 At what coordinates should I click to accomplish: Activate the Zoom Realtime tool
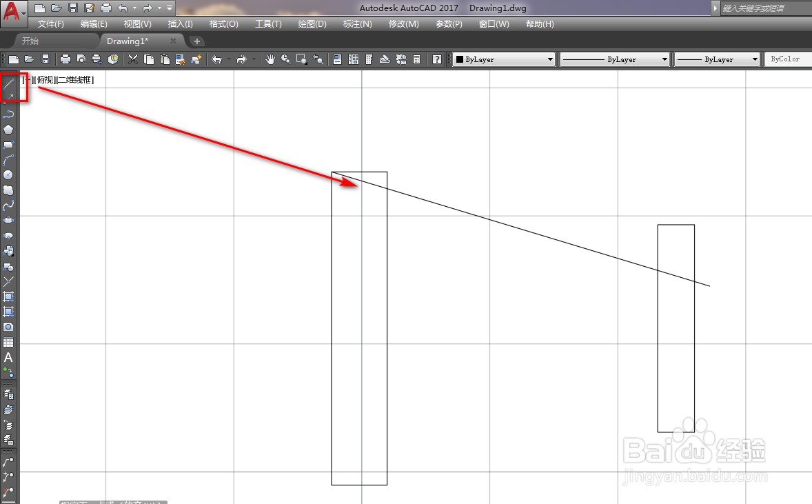(285, 59)
